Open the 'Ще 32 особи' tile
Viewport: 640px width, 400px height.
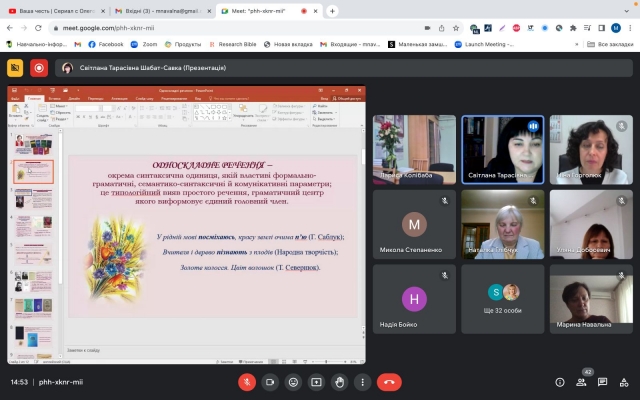coord(502,299)
